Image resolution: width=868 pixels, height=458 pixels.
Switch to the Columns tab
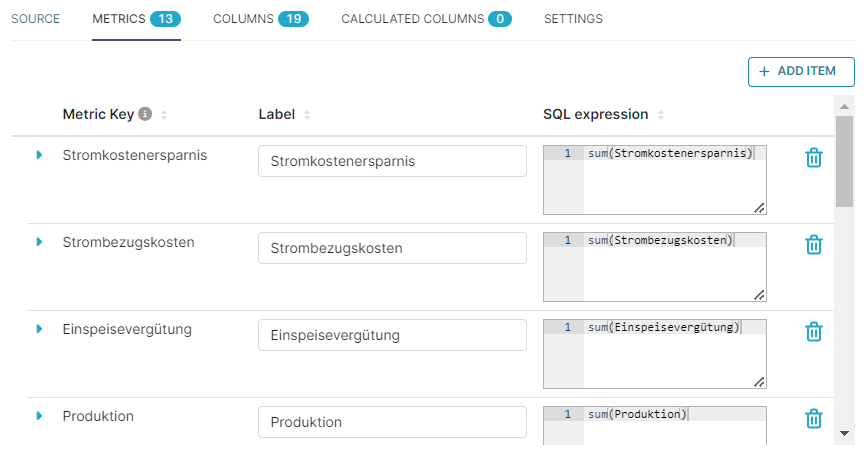(261, 19)
